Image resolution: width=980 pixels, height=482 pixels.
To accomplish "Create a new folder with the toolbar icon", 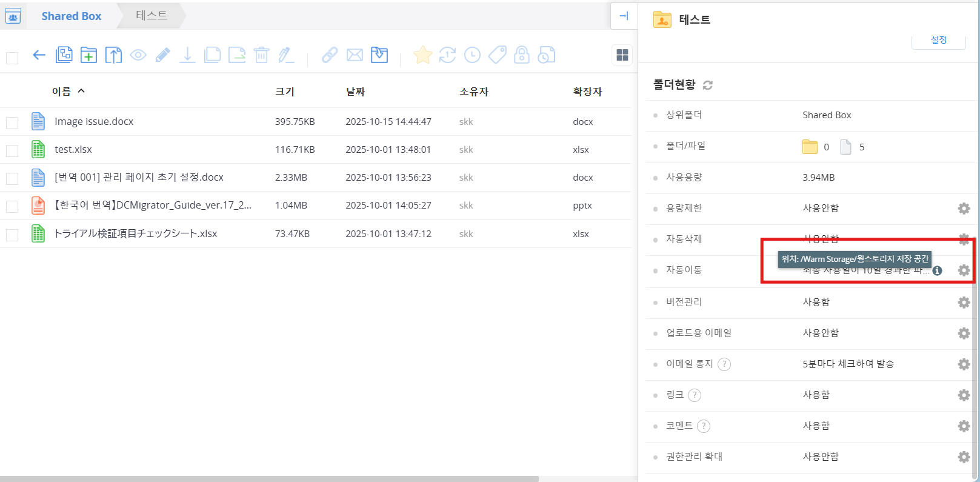I will click(88, 55).
